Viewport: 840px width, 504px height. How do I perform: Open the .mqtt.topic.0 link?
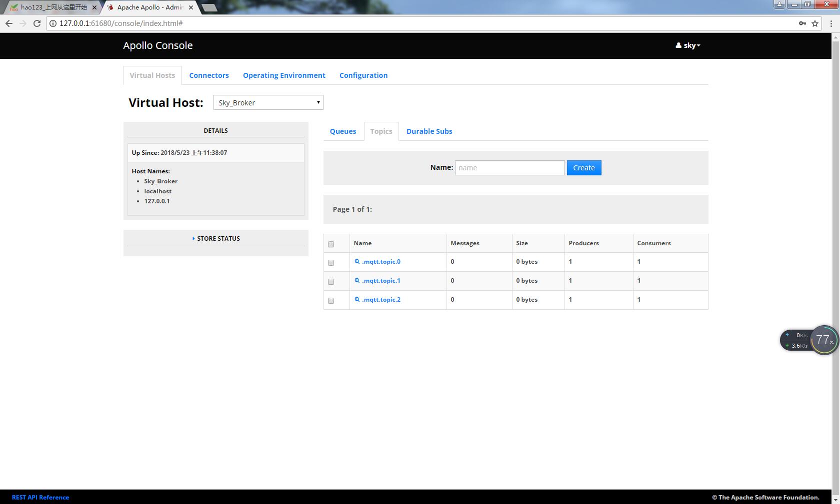point(381,261)
